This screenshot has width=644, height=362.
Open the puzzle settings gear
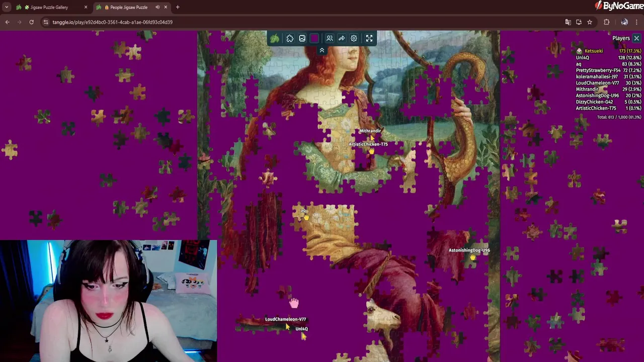(x=354, y=38)
